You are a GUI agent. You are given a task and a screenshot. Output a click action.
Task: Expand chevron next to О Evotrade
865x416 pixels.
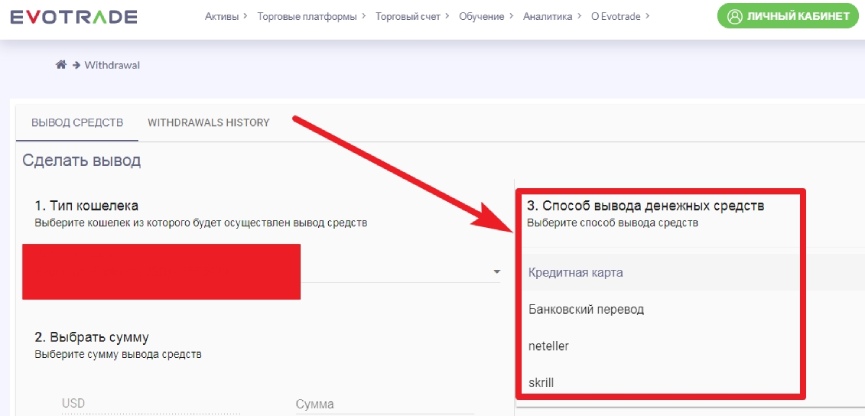point(647,17)
